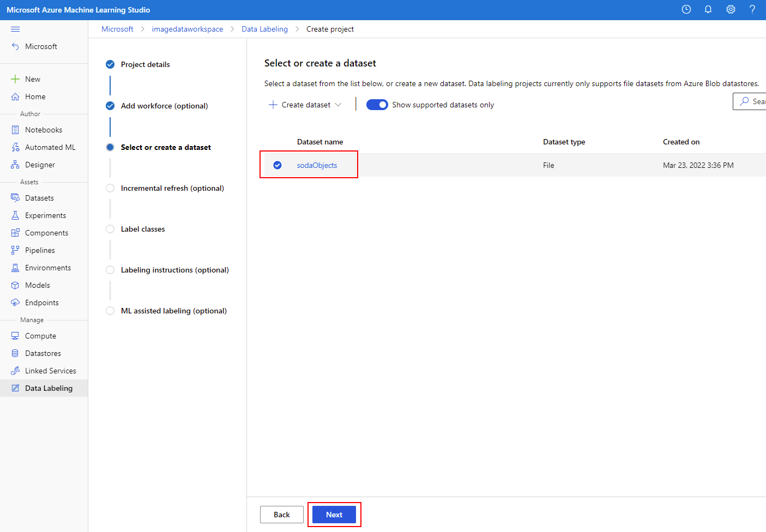Go to Add workforce (optional) step
This screenshot has height=532, width=766.
[165, 106]
